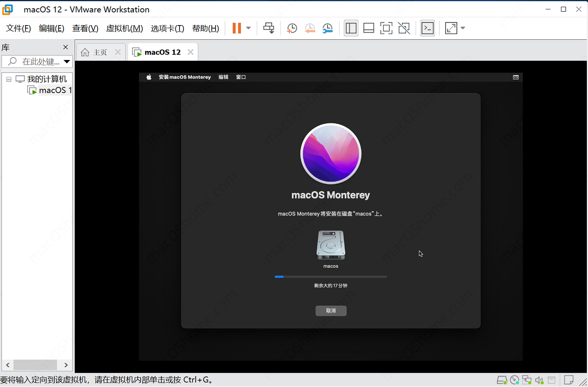588x387 pixels.
Task: Toggle the library sidebar view icon
Action: (x=351, y=28)
